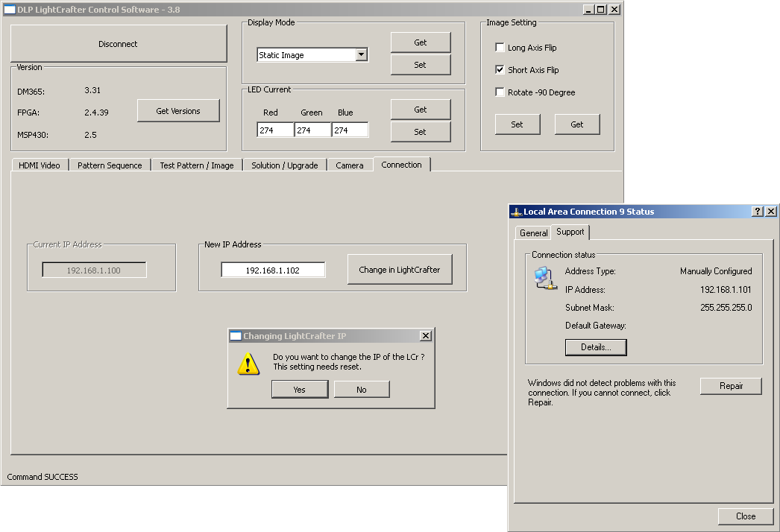Click the Disconnect button
The width and height of the screenshot is (780, 532).
click(x=119, y=44)
